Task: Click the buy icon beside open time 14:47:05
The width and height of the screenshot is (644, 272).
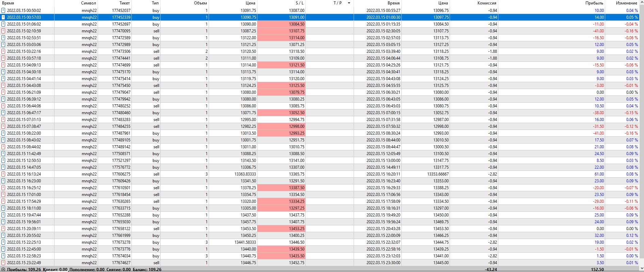Action: click(x=3, y=167)
